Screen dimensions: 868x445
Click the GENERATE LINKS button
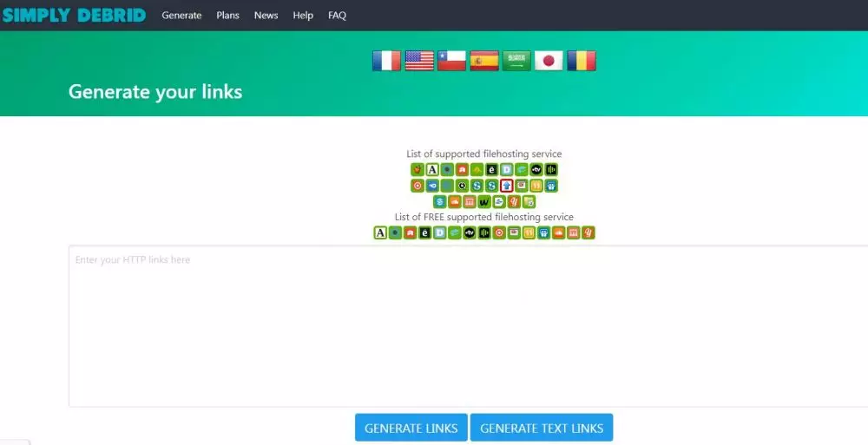pos(411,428)
